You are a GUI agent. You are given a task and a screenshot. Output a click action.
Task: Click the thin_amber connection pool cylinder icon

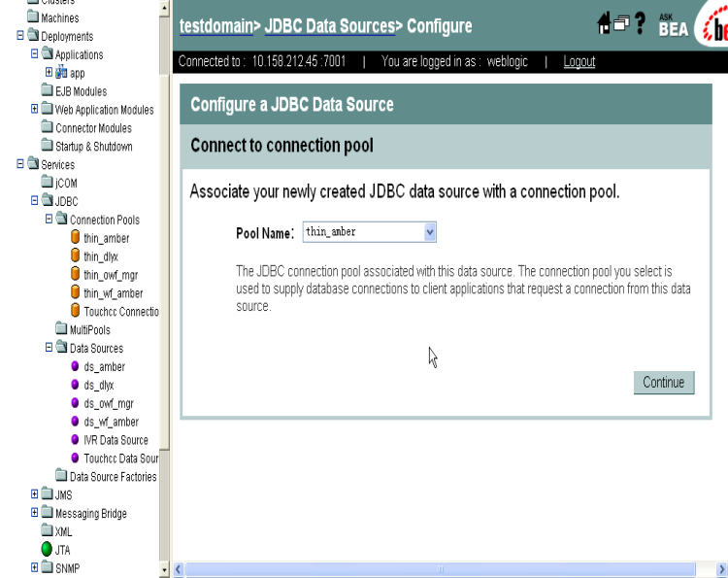[x=75, y=237]
